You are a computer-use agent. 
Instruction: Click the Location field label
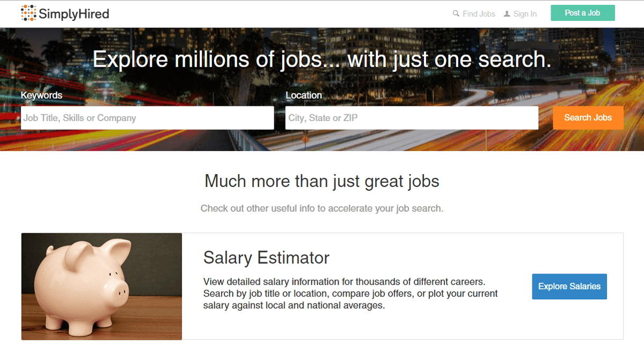304,95
